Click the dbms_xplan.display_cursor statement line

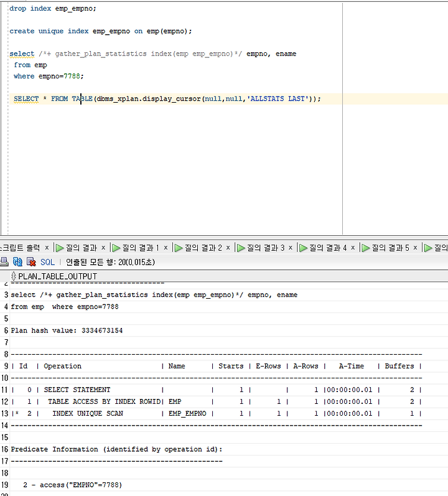coord(167,99)
